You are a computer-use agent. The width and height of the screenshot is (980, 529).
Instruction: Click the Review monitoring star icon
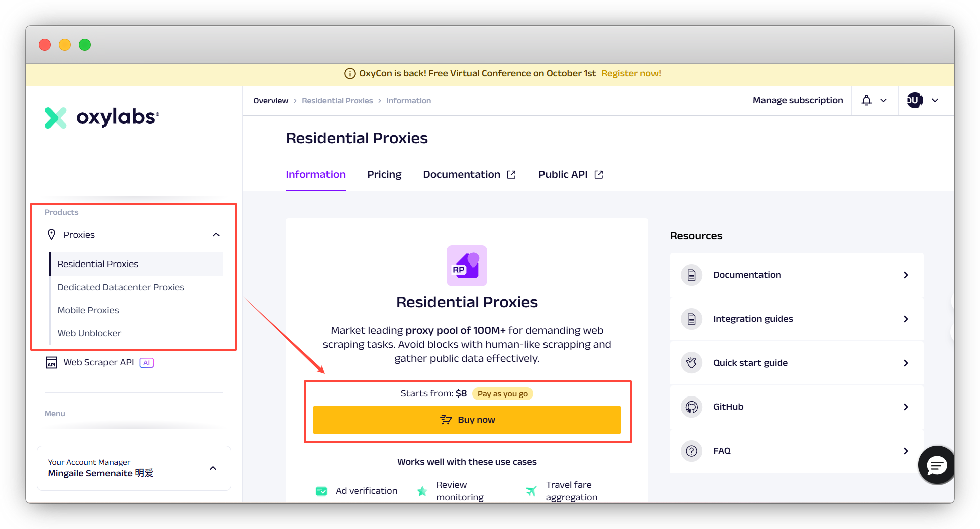pos(422,491)
